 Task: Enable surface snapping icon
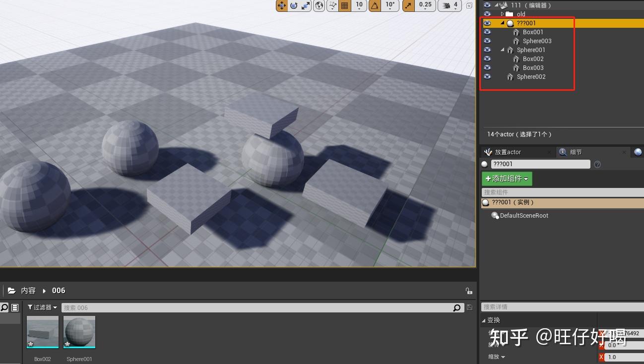[x=332, y=6]
